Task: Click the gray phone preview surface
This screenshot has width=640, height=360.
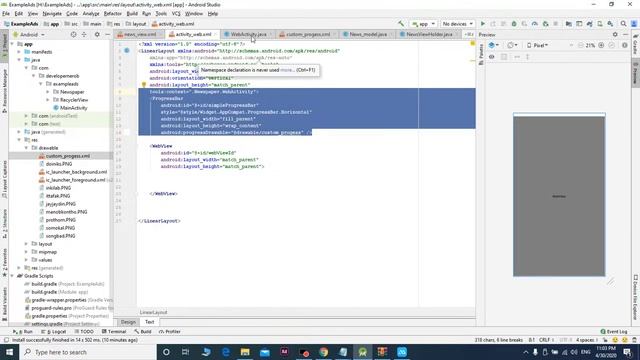Action: coord(559,196)
